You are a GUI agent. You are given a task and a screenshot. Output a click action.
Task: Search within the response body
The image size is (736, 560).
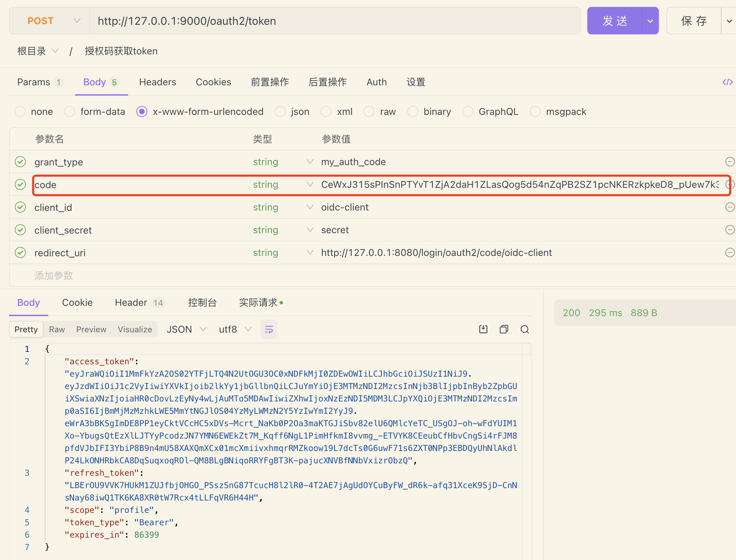(525, 329)
